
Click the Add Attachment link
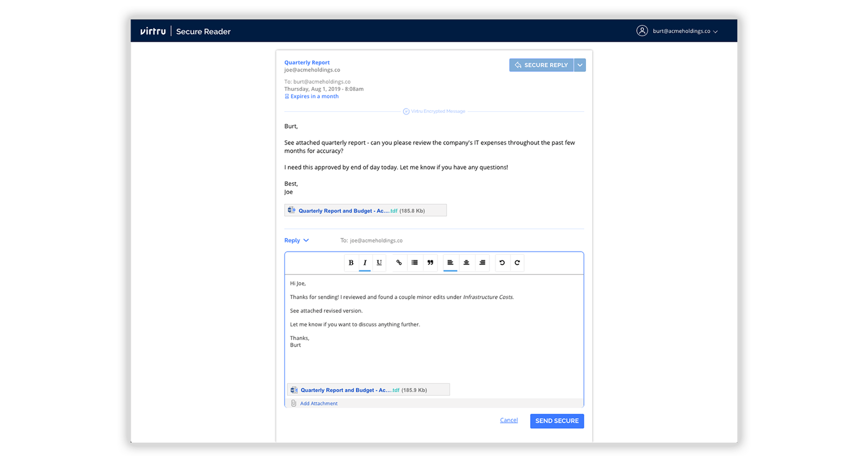click(319, 403)
